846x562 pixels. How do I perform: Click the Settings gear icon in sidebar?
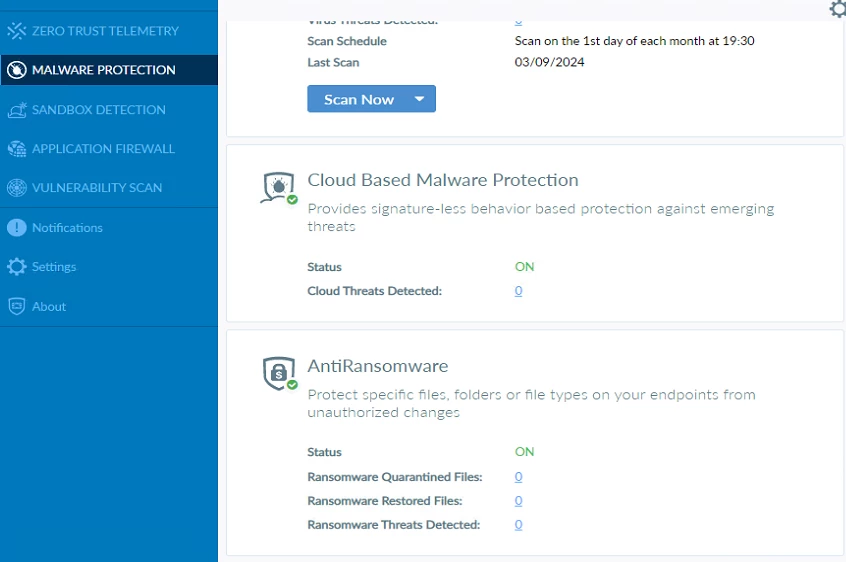pyautogui.click(x=17, y=266)
